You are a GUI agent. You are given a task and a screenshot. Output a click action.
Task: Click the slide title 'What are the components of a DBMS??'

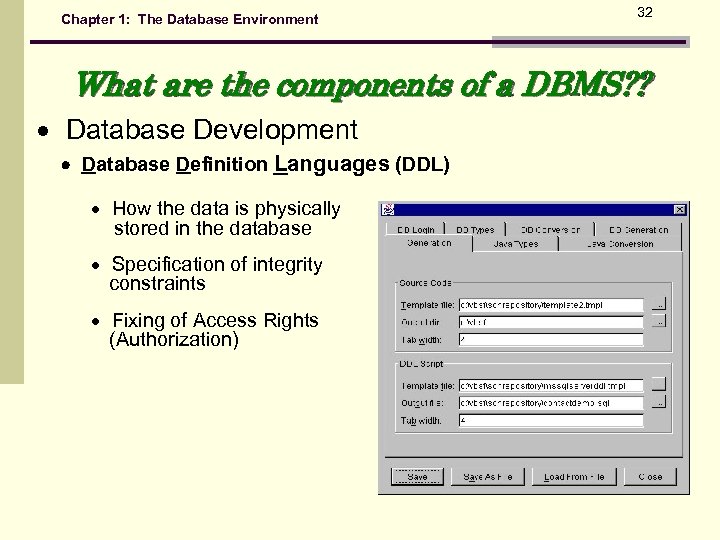[365, 85]
